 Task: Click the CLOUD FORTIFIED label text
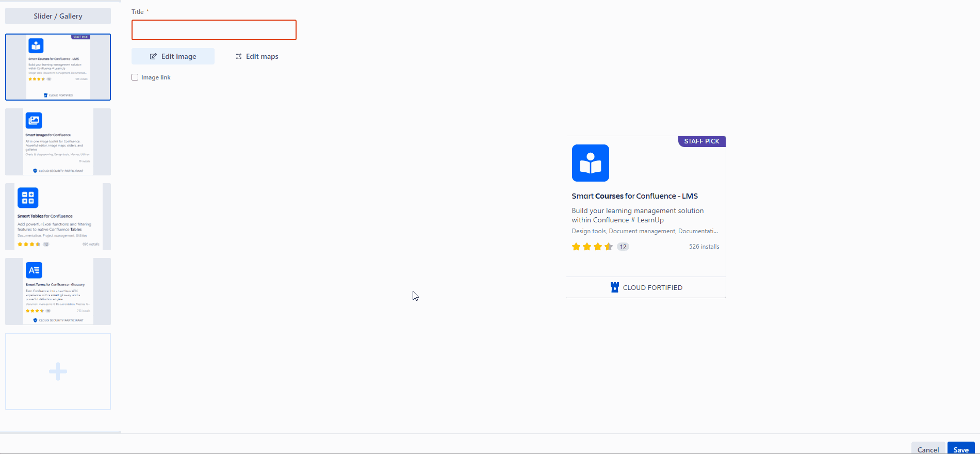(x=652, y=288)
